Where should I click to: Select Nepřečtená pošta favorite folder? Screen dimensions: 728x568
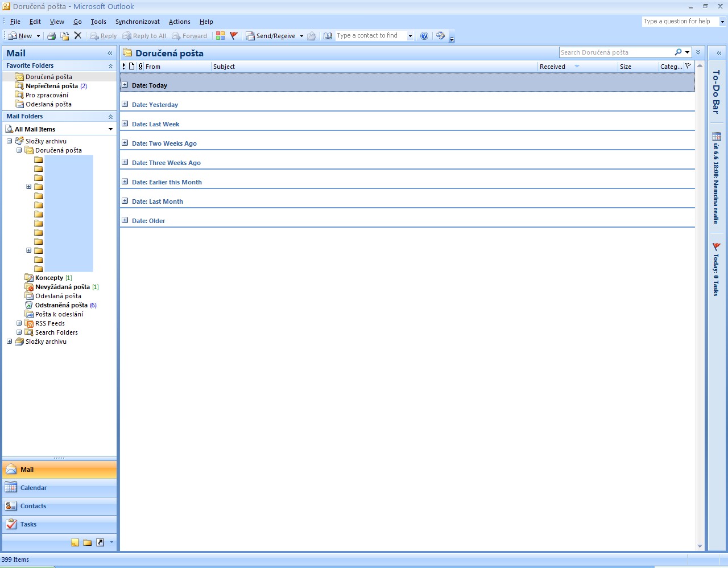(52, 86)
